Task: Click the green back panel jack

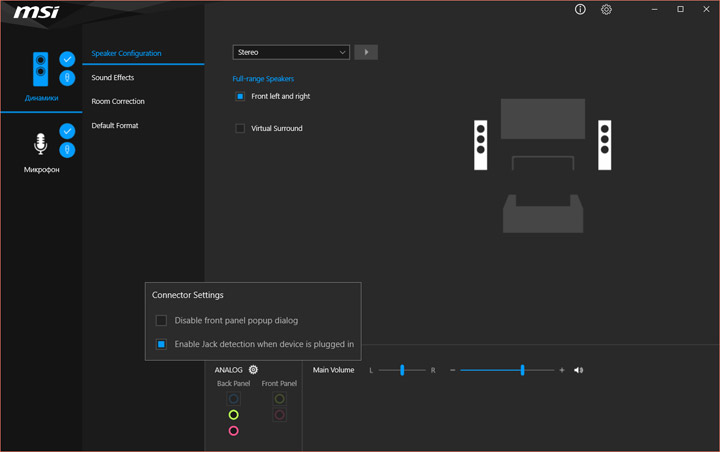Action: pyautogui.click(x=233, y=415)
